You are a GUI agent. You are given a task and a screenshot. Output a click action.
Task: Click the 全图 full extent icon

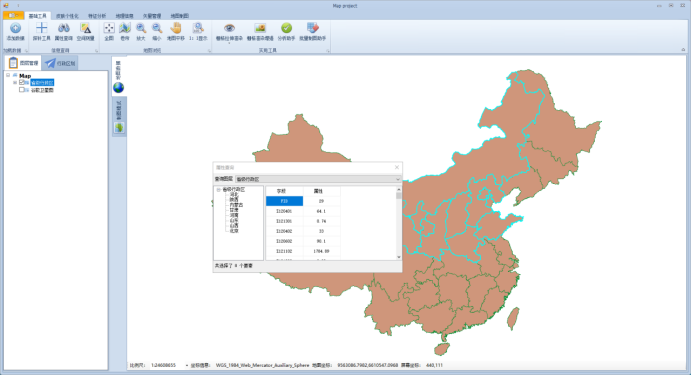point(109,28)
